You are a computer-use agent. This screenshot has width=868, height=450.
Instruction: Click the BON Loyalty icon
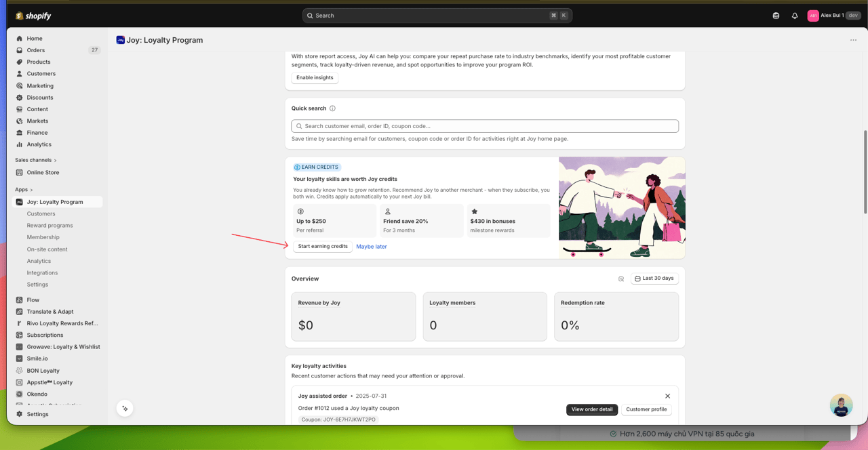pyautogui.click(x=20, y=371)
